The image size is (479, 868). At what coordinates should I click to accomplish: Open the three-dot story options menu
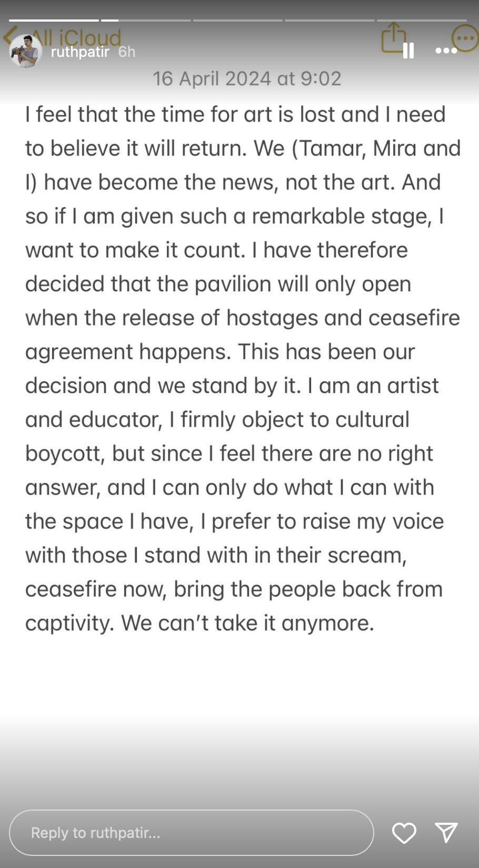446,51
